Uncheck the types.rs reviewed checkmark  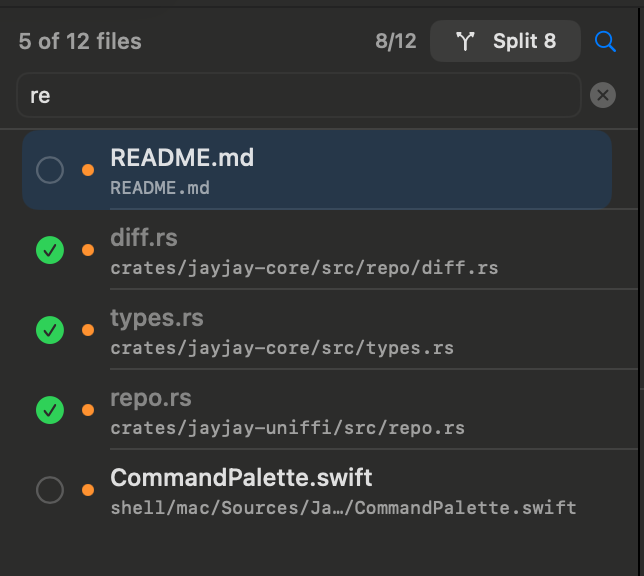(x=49, y=329)
